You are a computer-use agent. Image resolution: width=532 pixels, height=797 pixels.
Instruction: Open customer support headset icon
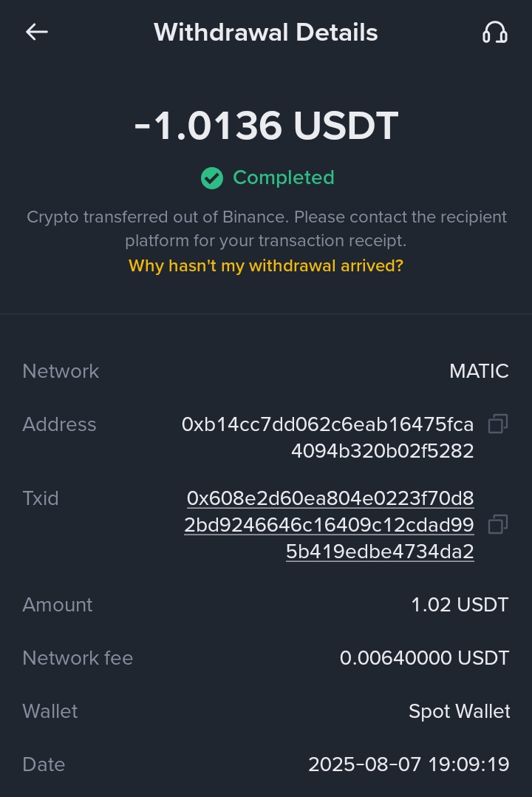pos(494,33)
